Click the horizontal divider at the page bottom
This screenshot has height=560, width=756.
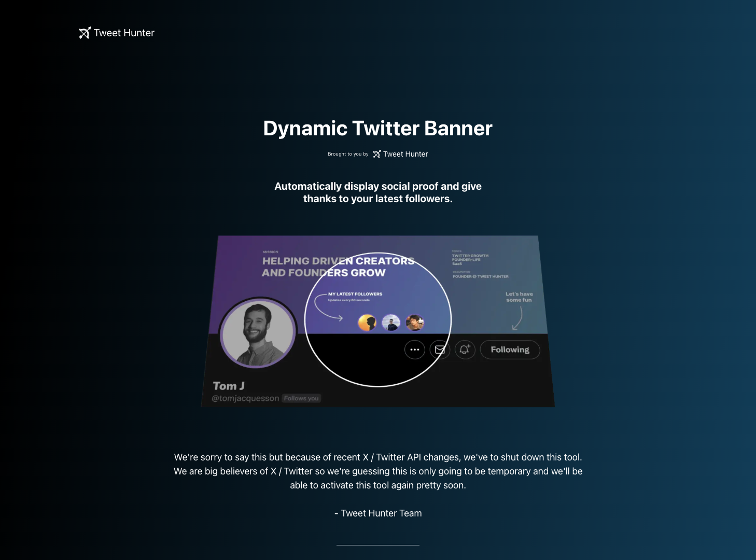(377, 546)
